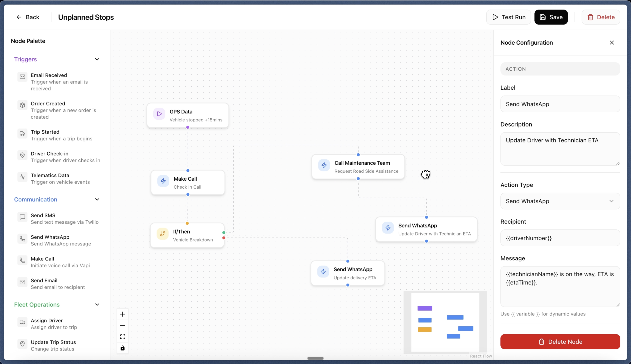Click the red Delete Node button
631x364 pixels.
[560, 342]
